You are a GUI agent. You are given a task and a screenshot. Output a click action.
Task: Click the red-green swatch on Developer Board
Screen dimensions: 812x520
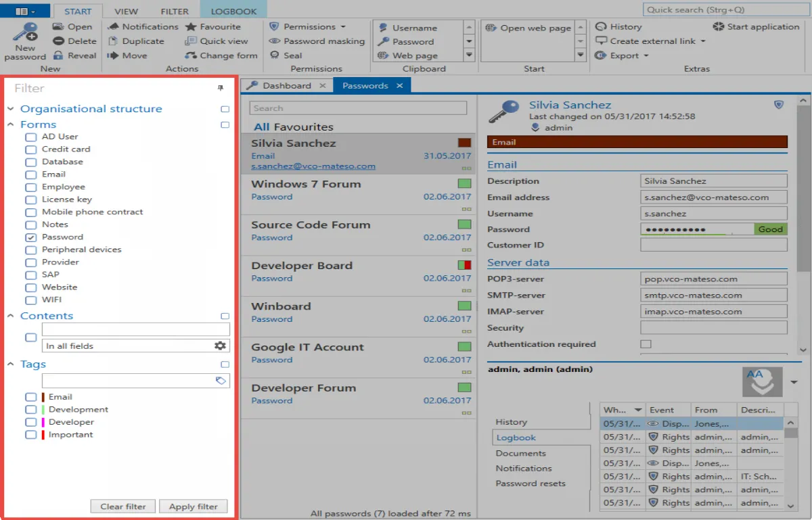tap(464, 265)
